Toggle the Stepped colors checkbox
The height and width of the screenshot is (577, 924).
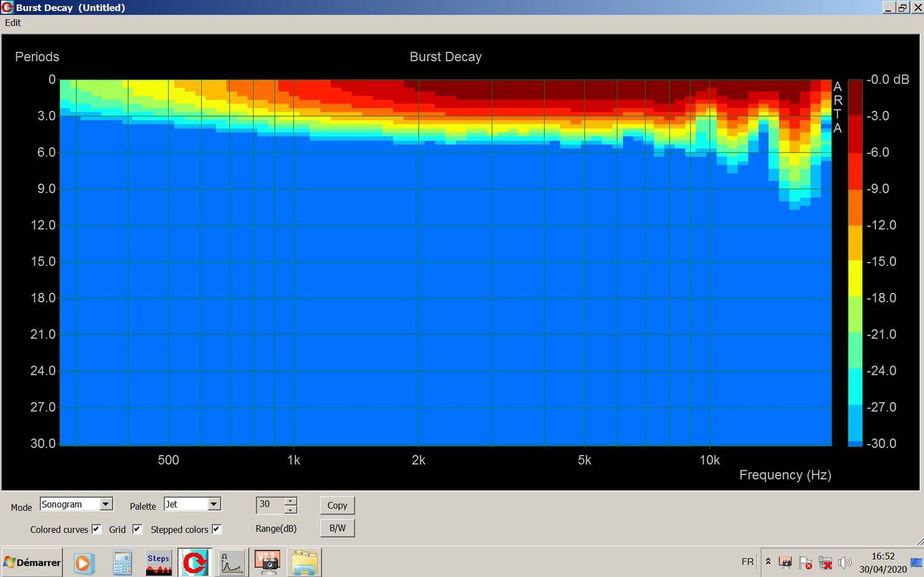217,529
